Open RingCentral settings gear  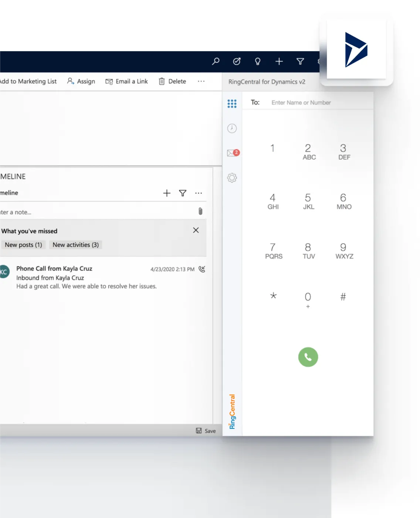232,178
